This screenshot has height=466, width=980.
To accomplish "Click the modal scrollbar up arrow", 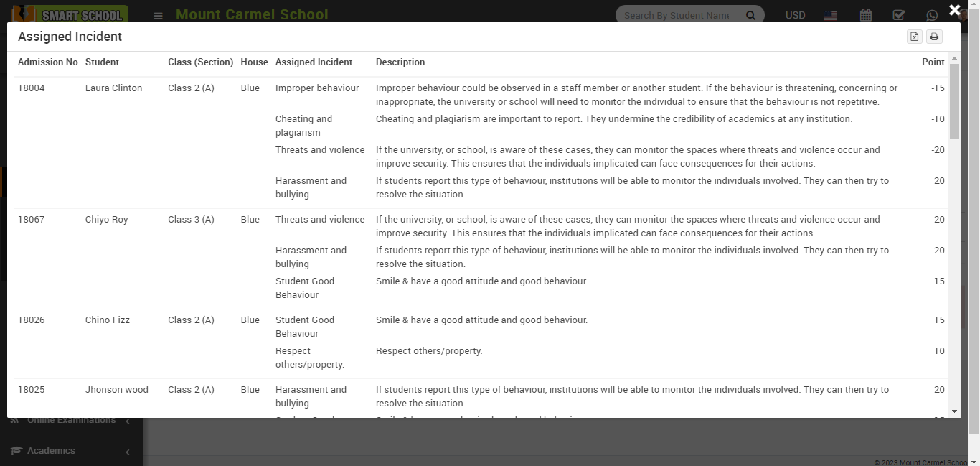I will [954, 57].
